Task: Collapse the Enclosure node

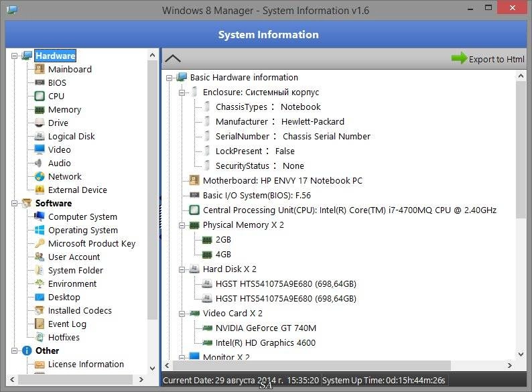Action: click(182, 92)
